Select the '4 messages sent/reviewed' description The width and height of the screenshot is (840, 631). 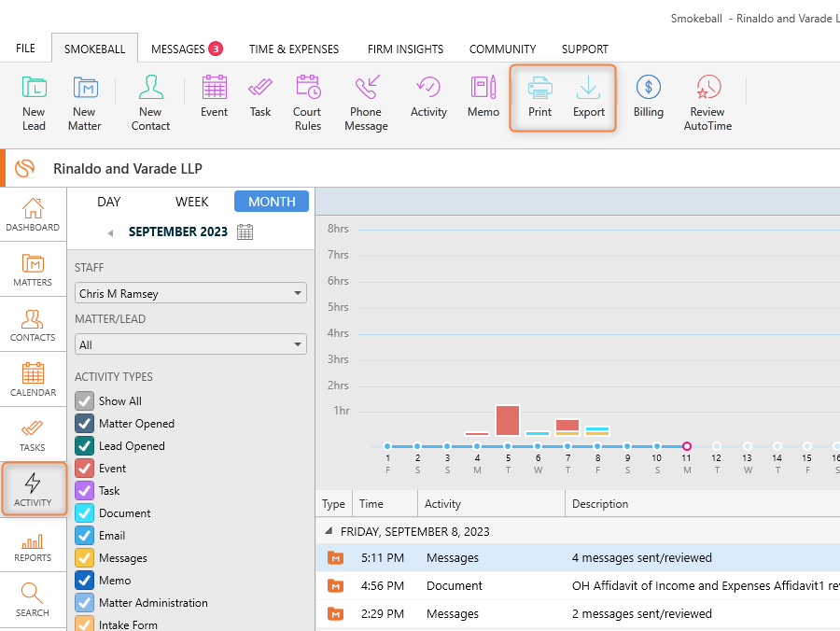click(642, 557)
